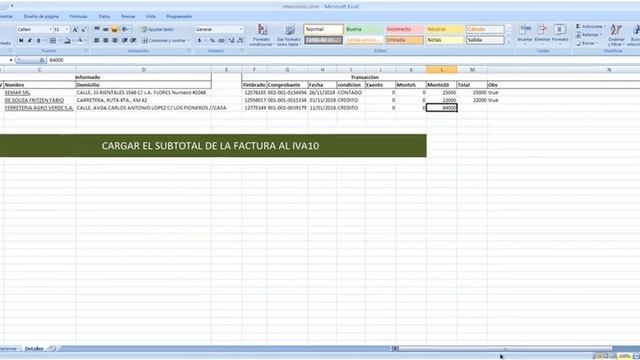This screenshot has height=360, width=640.
Task: Click the formula bar showing 84000
Action: tap(343, 60)
